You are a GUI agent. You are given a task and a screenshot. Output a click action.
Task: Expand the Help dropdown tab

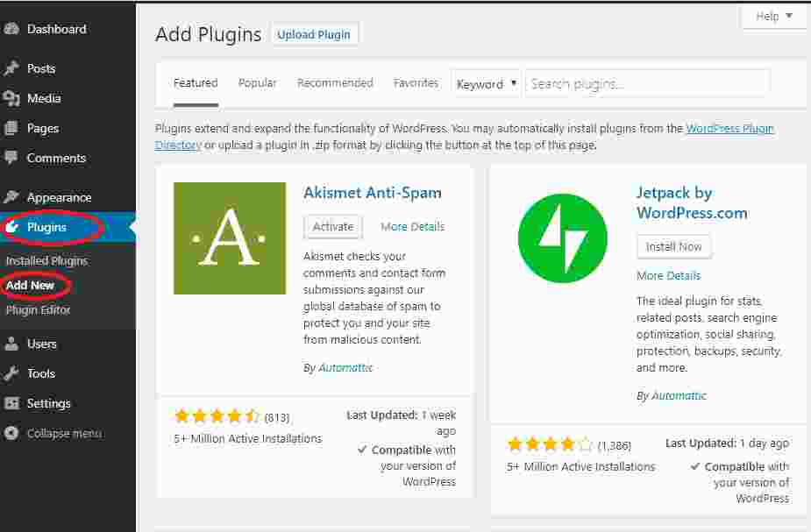[774, 16]
